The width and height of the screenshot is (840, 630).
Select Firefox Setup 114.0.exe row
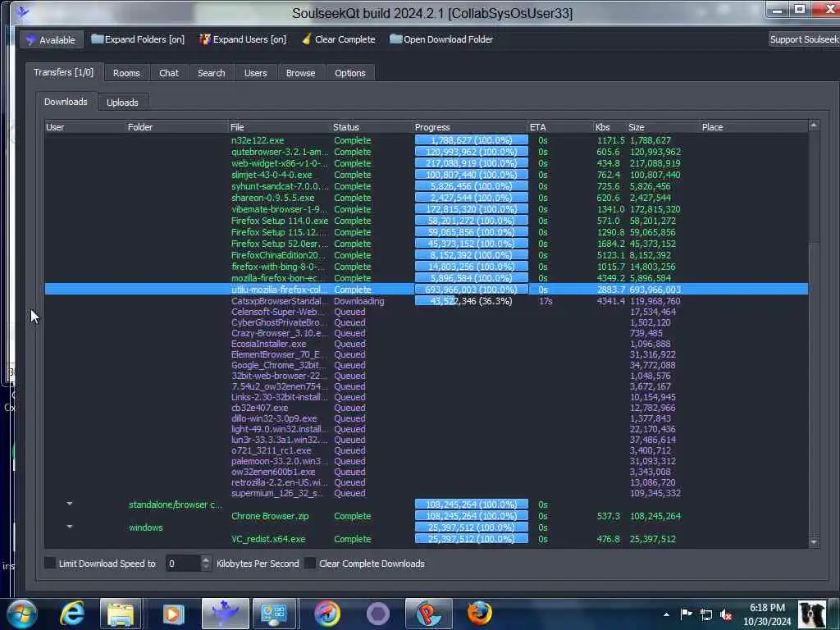(x=427, y=221)
